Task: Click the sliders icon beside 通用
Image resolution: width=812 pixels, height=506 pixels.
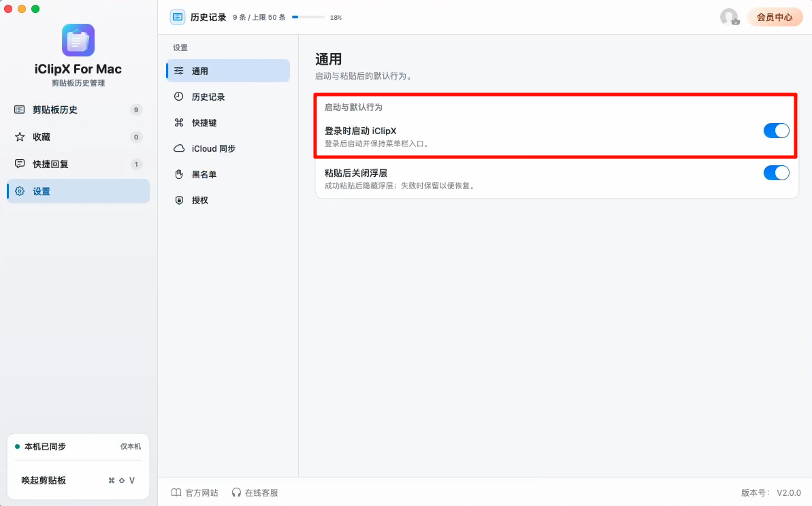Action: [x=178, y=71]
